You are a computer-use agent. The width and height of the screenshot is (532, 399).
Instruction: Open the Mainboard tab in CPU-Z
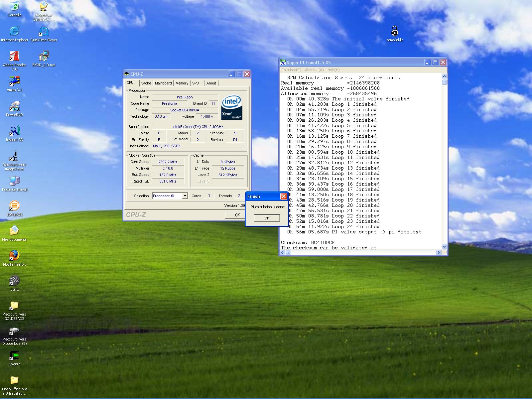[163, 83]
